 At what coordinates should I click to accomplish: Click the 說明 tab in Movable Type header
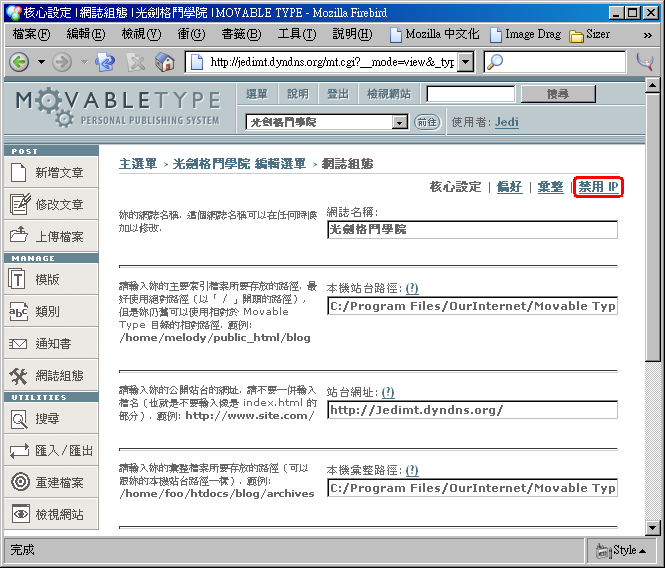point(298,94)
